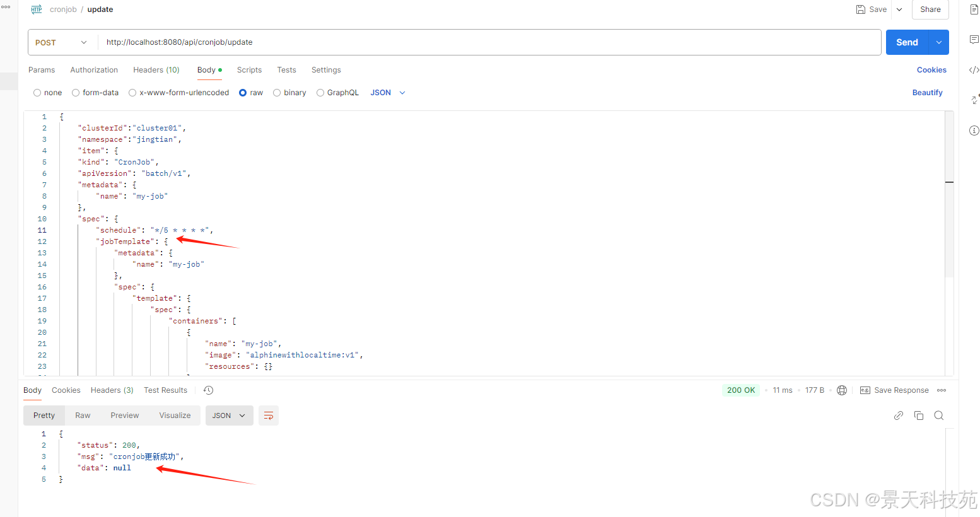The width and height of the screenshot is (980, 517).
Task: Toggle the wrap lines icon in response
Action: coord(269,415)
